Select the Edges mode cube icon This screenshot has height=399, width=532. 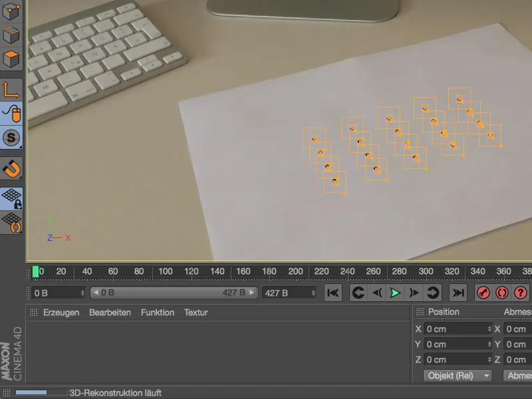[11, 35]
